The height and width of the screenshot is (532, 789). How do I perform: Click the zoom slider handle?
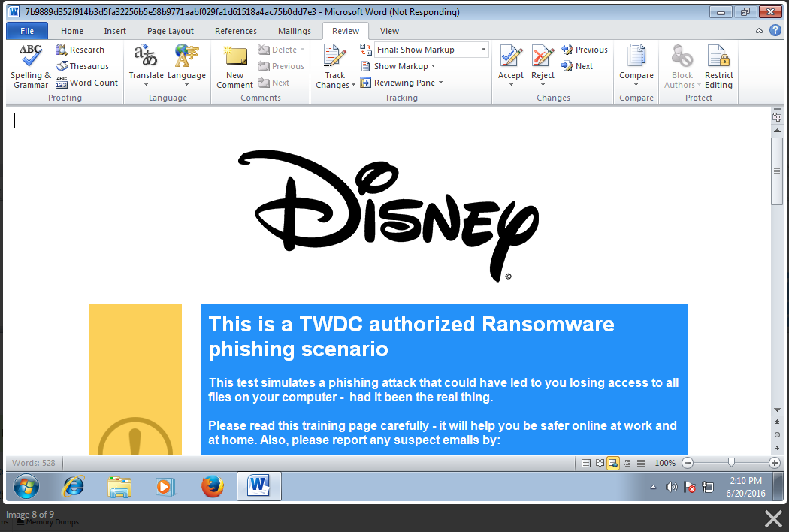(x=731, y=463)
